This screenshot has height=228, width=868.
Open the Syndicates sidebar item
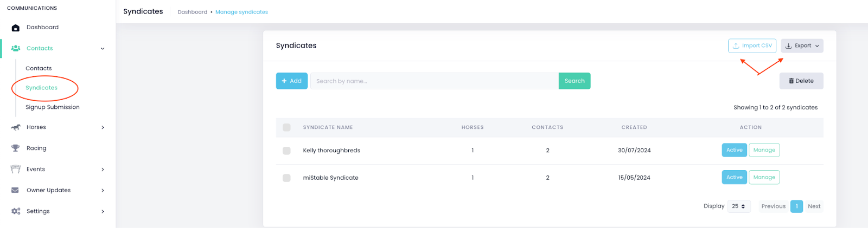pos(42,88)
